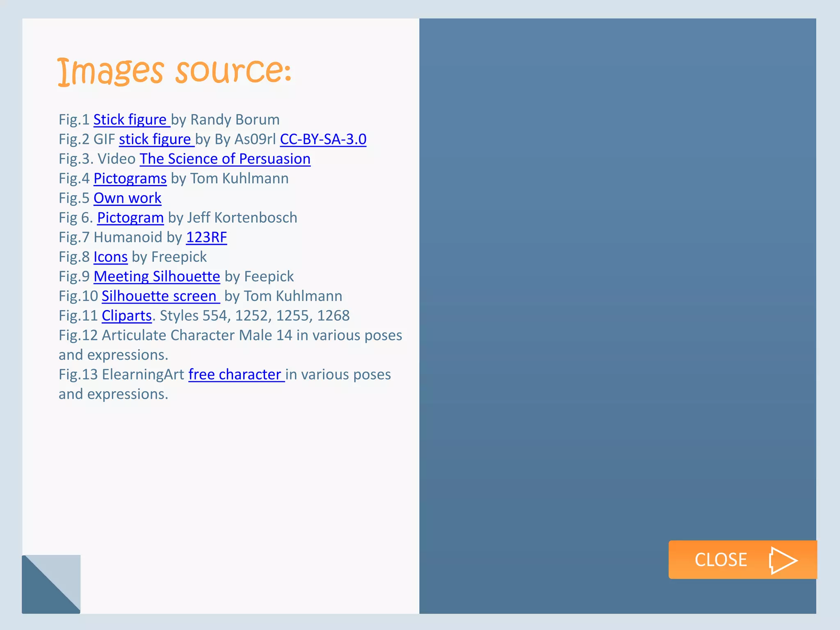Click the blue panel on the right
Image resolution: width=840 pixels, height=630 pixels.
pyautogui.click(x=617, y=287)
